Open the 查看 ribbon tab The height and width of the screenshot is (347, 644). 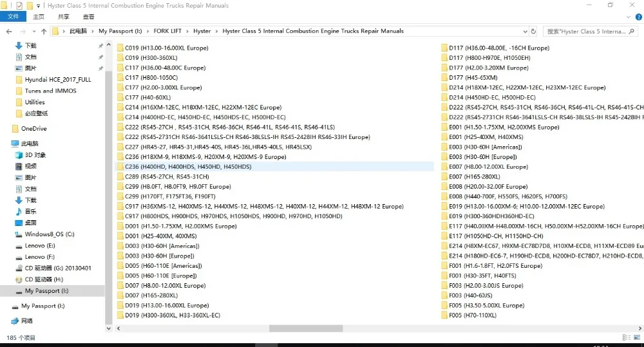pos(88,17)
